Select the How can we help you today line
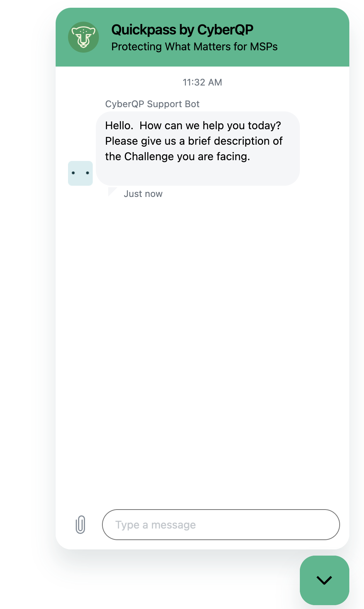The height and width of the screenshot is (609, 364). click(x=210, y=126)
